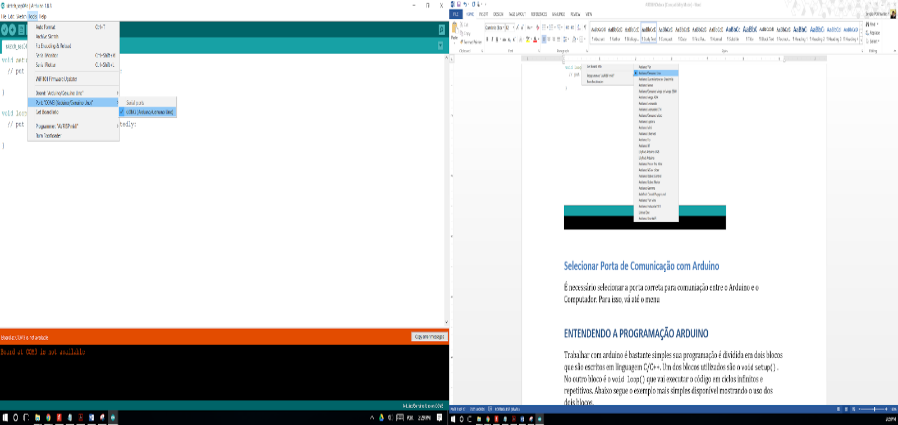Screen dimensions: 898x425
Task: Click the Verify button in Arduino toolbar
Action: tap(5, 30)
